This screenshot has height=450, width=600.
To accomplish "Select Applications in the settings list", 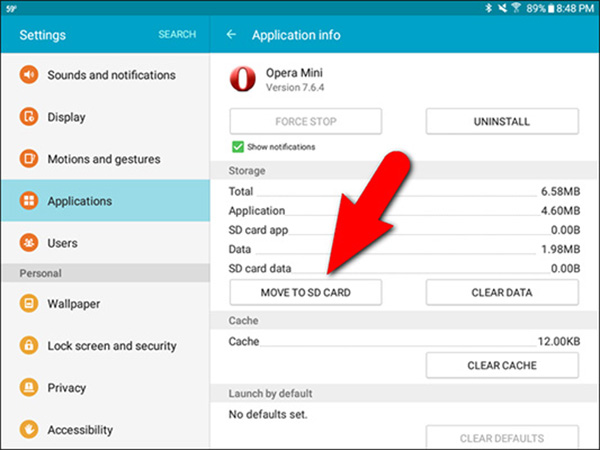I will [105, 201].
